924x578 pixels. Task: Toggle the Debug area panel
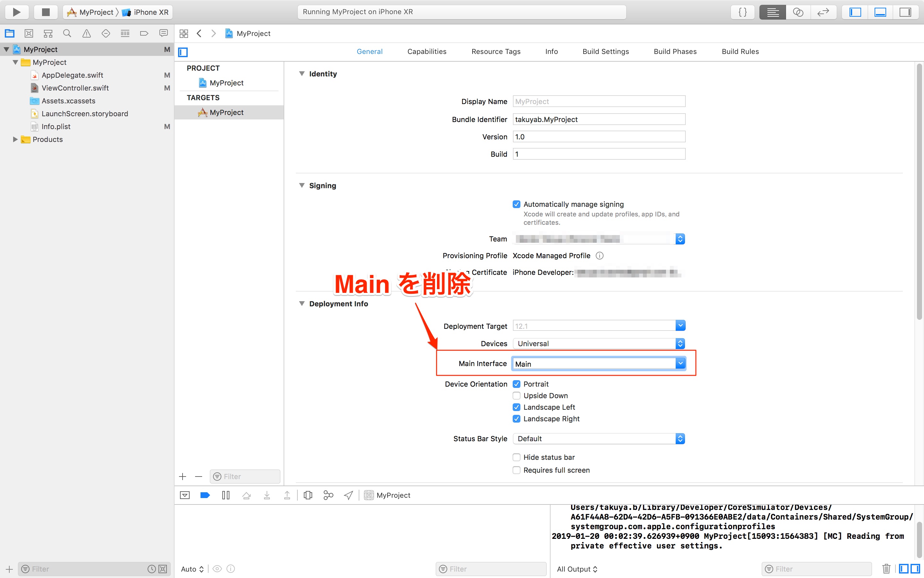pos(880,12)
